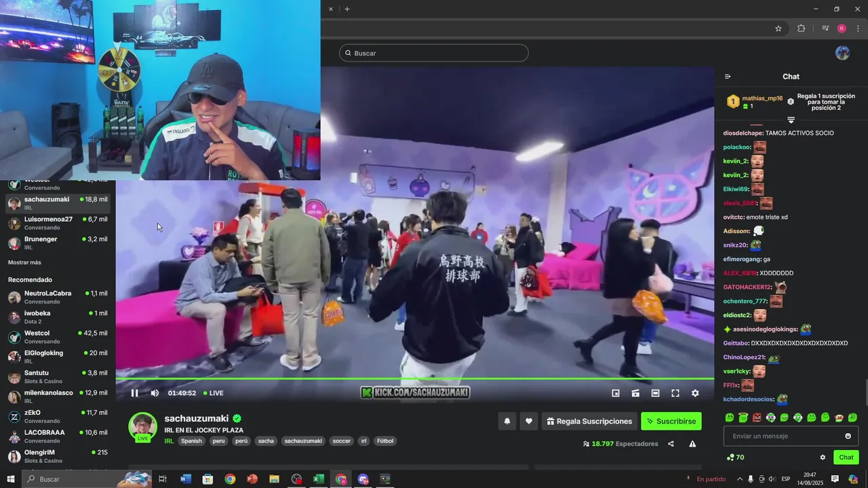Open LACOBRAAA channel in sidebar
Viewport: 868px width, 488px height.
point(58,436)
